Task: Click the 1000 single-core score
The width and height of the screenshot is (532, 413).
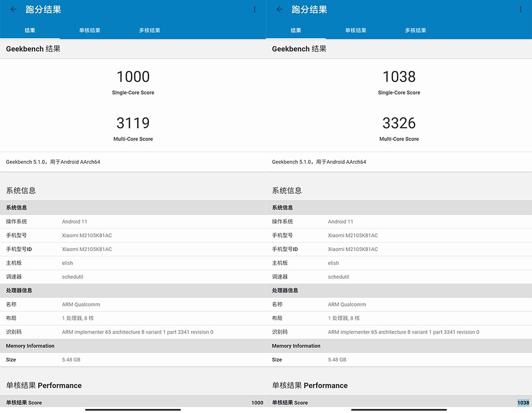Action: 133,77
